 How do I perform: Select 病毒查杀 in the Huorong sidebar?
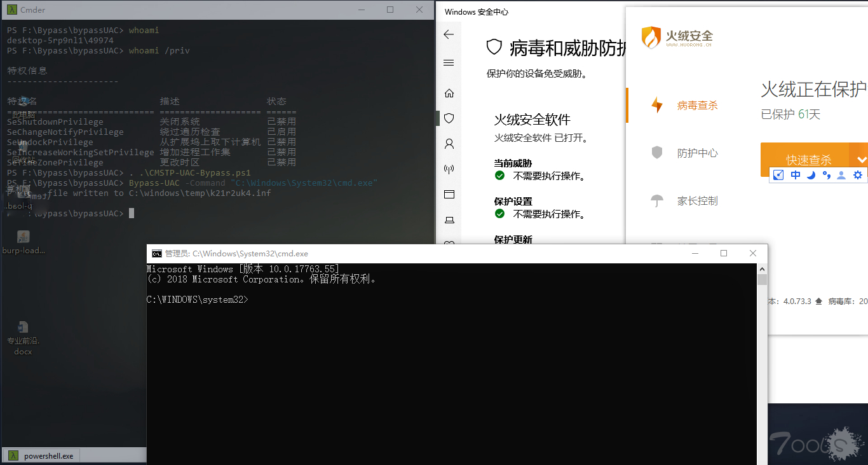[698, 106]
